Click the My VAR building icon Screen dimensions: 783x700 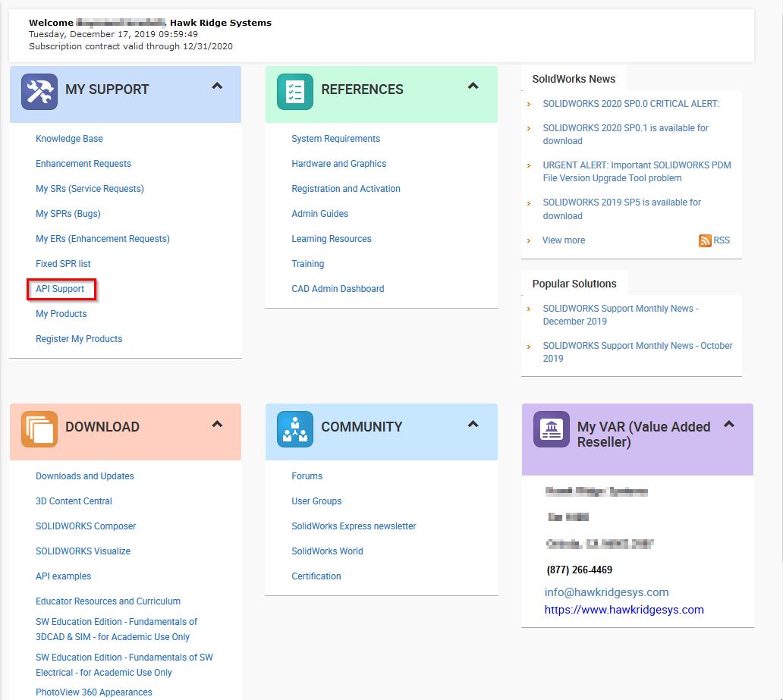pyautogui.click(x=552, y=429)
